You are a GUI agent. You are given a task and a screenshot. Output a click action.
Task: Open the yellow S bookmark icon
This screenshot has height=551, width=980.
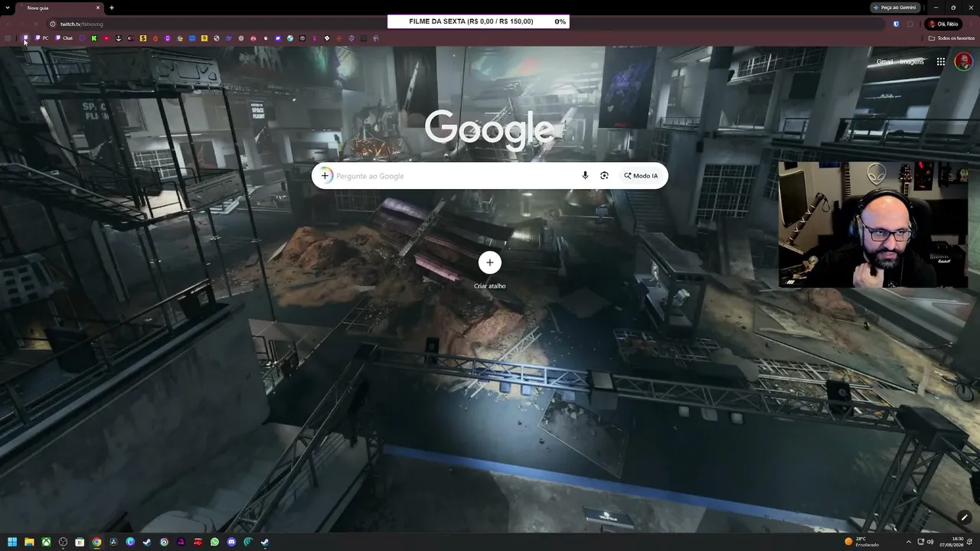click(143, 38)
